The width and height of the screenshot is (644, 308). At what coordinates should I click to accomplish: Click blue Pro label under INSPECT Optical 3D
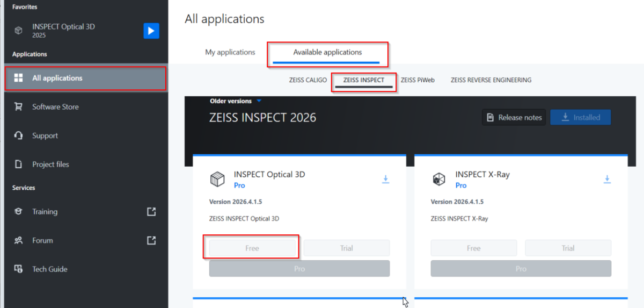pos(239,185)
